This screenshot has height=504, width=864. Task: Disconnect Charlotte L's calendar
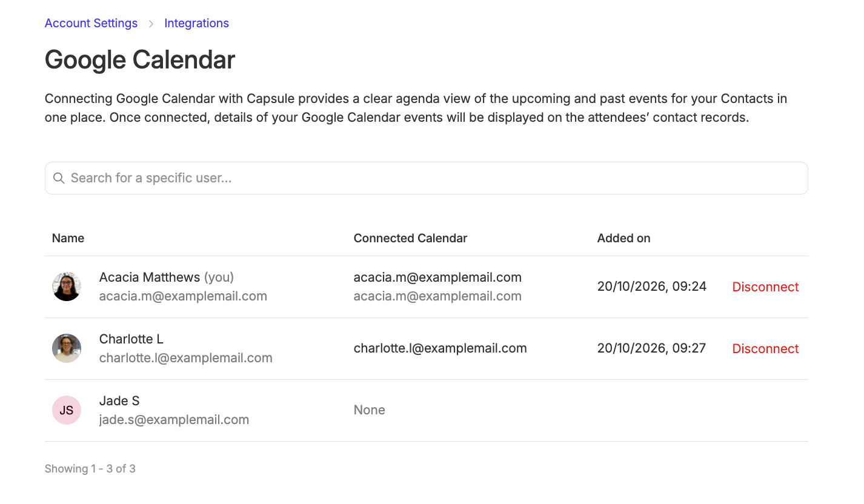point(765,349)
